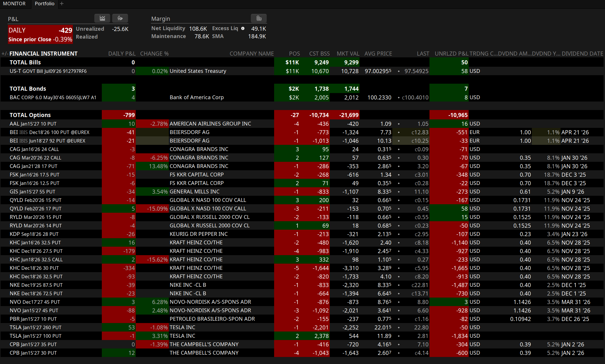Click the DIVIDEND DATE column header
This screenshot has height=364, width=605.
pyautogui.click(x=582, y=54)
